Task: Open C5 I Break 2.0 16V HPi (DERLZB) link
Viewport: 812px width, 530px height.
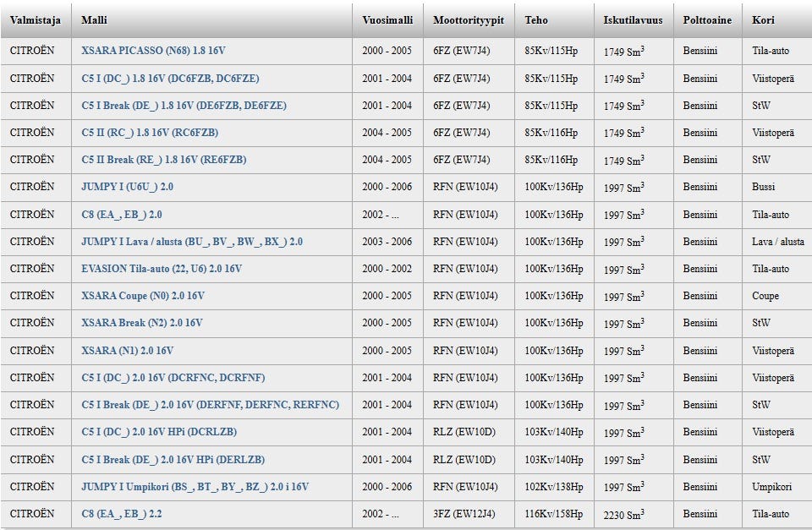Action: tap(173, 460)
